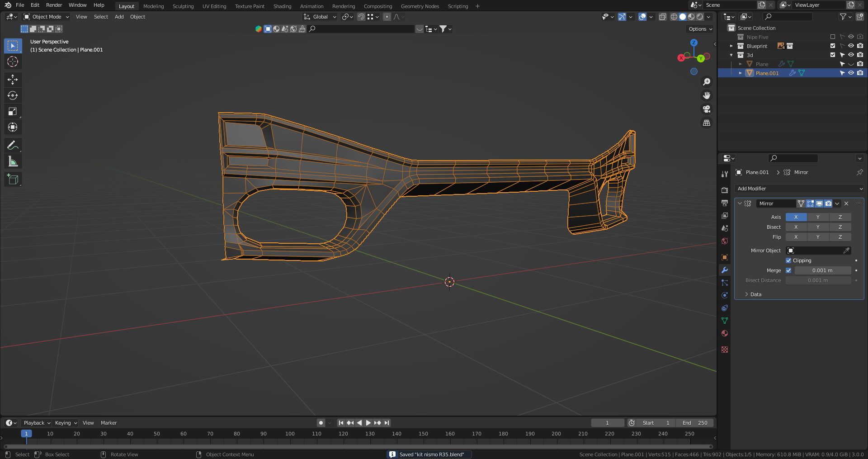Image resolution: width=868 pixels, height=459 pixels.
Task: Enable Flip on Y axis
Action: coord(818,237)
